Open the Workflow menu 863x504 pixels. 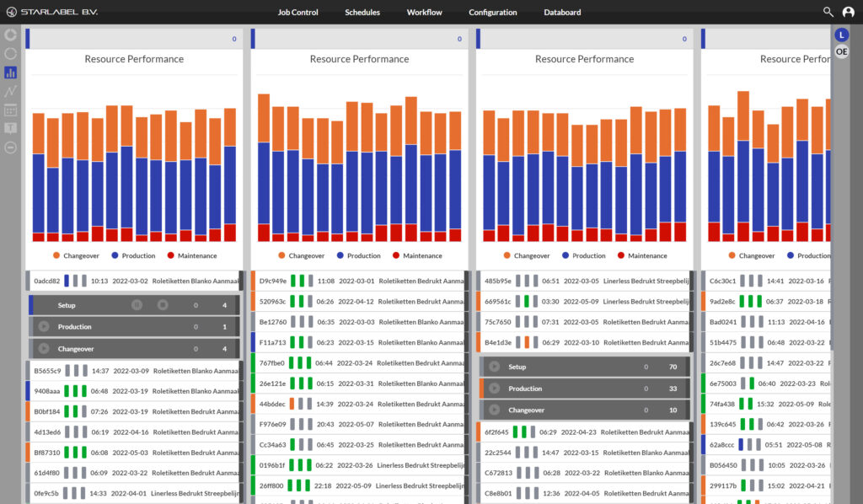click(x=425, y=12)
